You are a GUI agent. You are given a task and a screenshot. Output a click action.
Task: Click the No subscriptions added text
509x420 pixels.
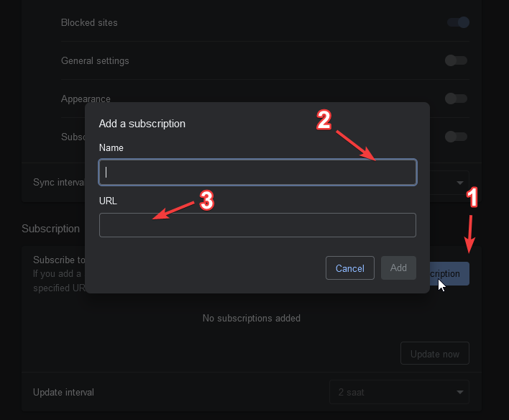point(252,318)
